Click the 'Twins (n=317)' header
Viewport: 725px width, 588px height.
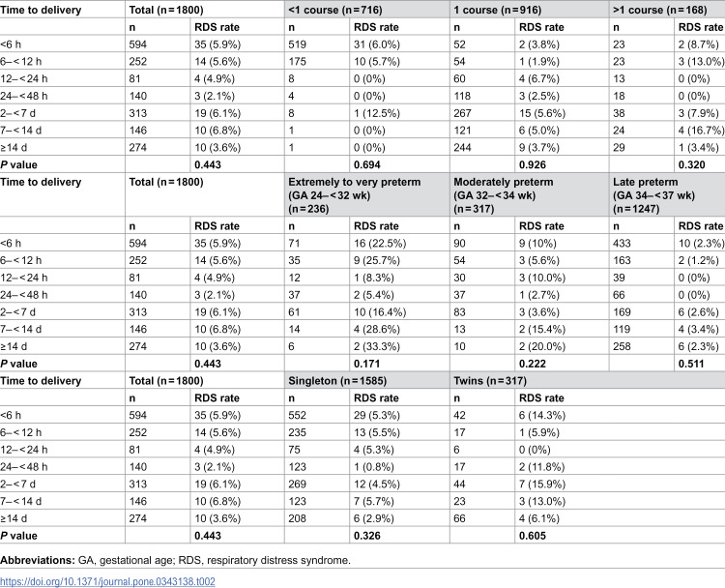490,381
